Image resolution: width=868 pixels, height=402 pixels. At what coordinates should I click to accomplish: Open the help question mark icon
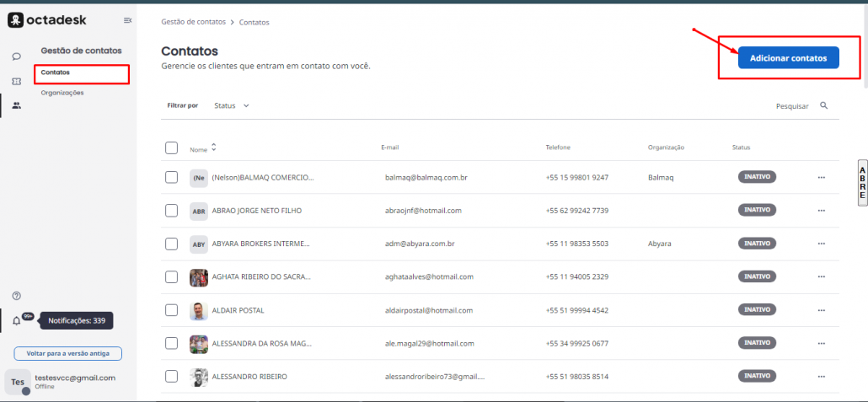pyautogui.click(x=16, y=296)
